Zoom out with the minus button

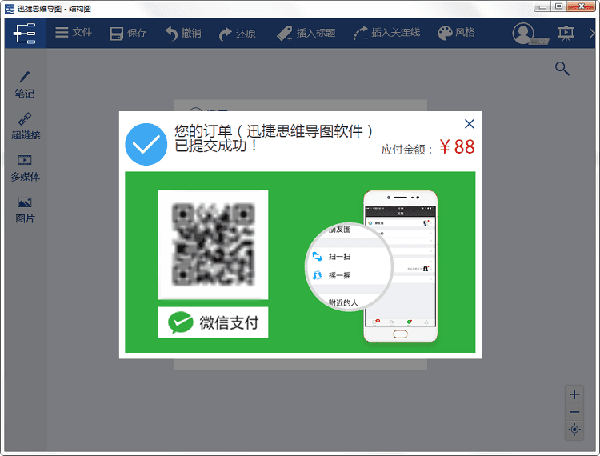coord(574,412)
